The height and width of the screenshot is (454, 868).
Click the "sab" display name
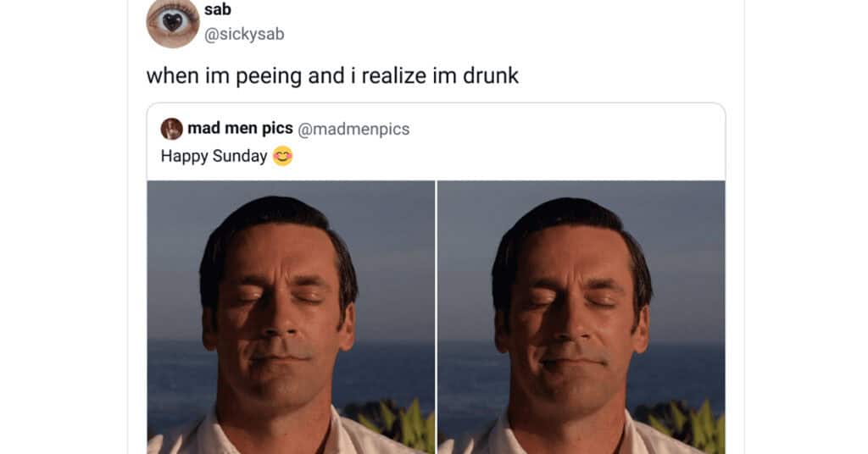(x=217, y=9)
